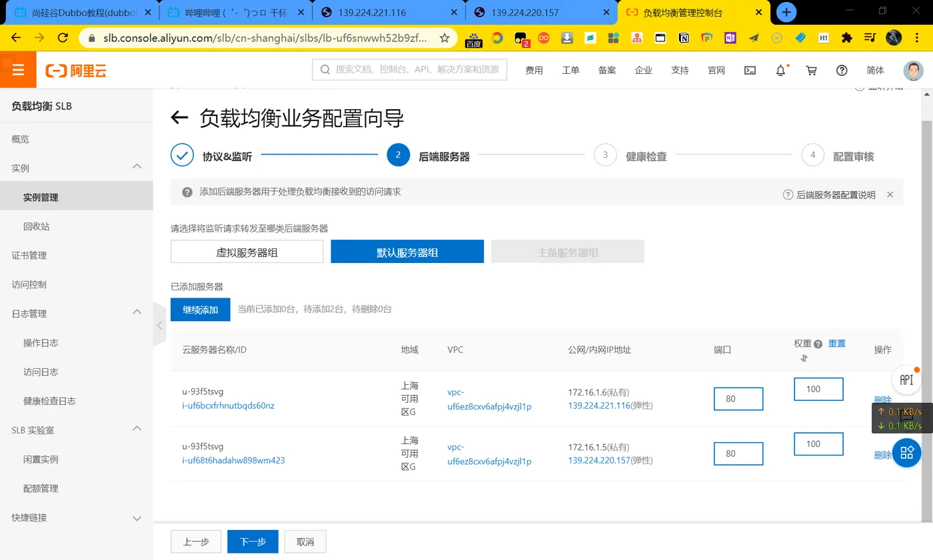Click weight help question icon
933x560 pixels.
[818, 344]
